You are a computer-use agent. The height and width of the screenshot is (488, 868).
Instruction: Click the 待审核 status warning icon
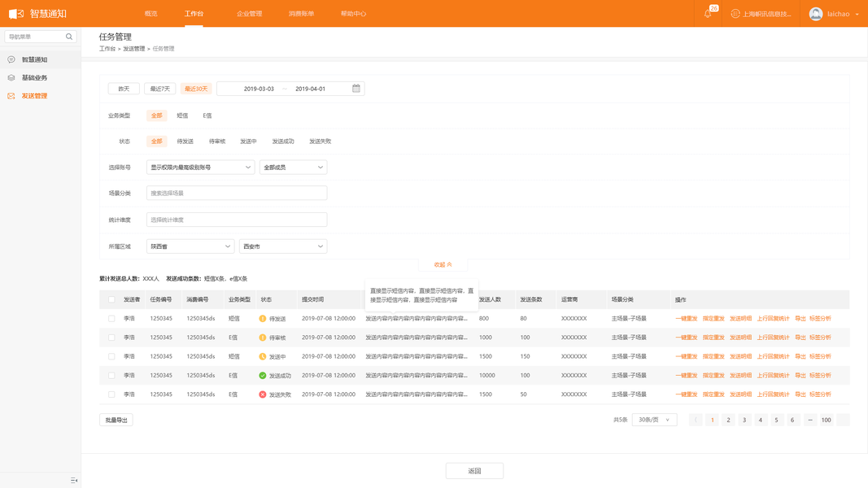click(263, 338)
